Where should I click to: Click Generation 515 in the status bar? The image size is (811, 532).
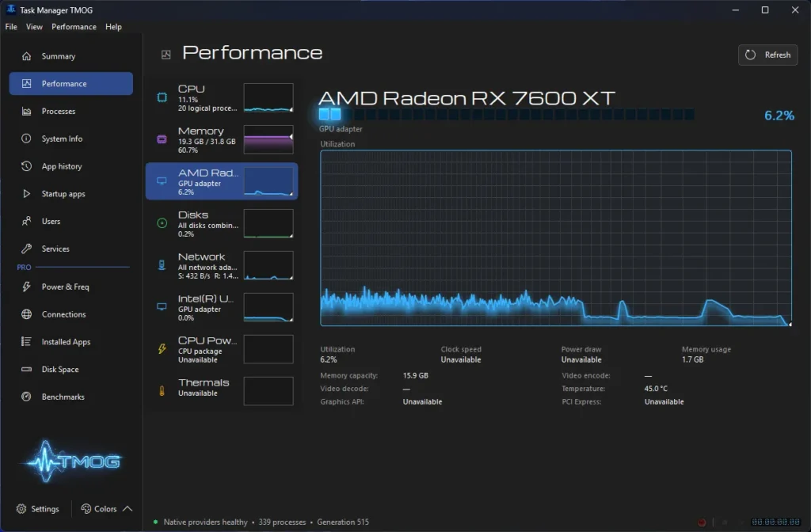343,522
